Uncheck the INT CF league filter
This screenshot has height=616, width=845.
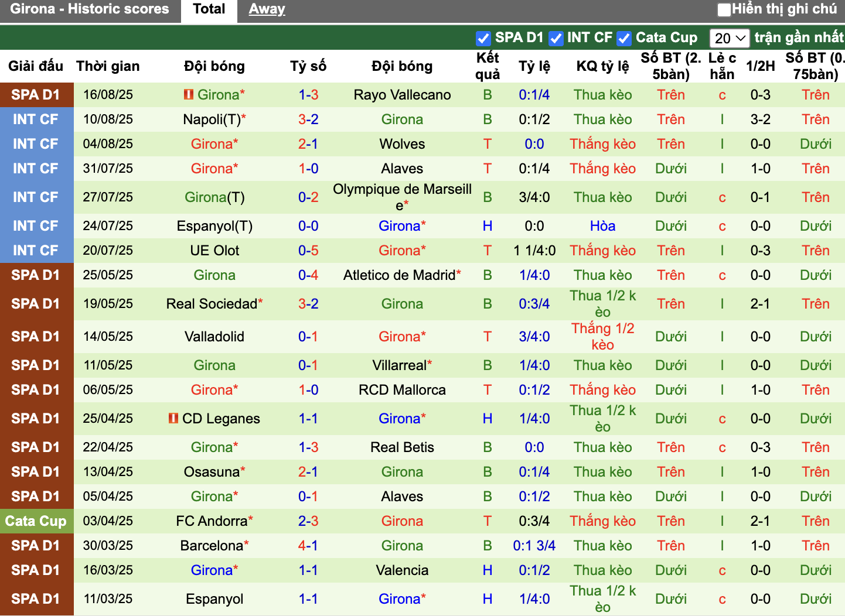click(556, 38)
